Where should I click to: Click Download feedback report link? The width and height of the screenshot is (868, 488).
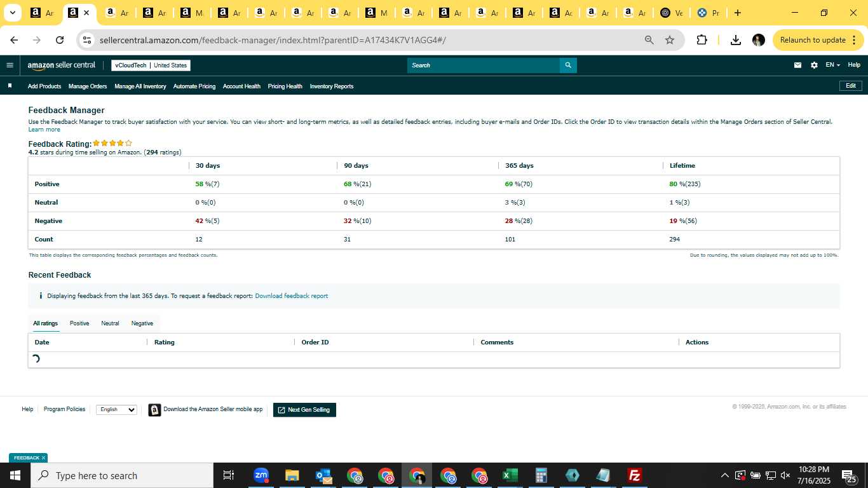tap(292, 296)
